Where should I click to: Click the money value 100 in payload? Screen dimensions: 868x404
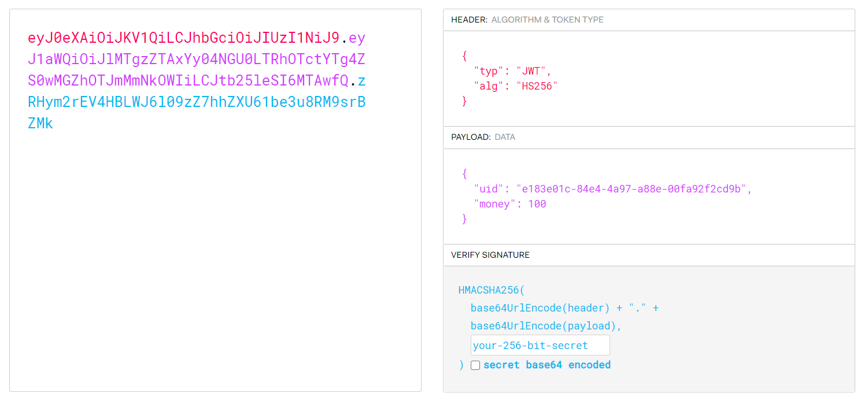click(537, 204)
